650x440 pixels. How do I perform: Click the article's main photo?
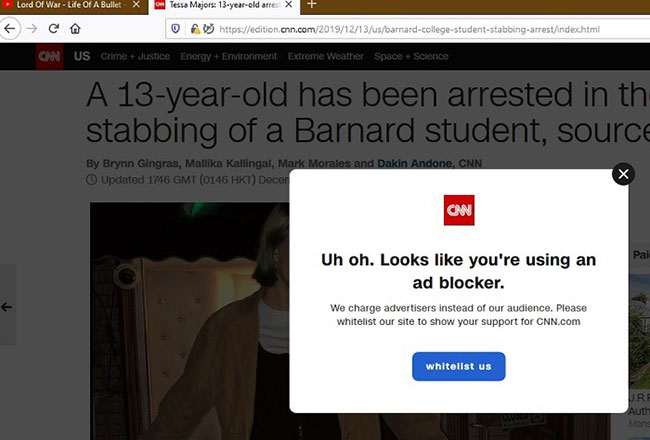(190, 321)
